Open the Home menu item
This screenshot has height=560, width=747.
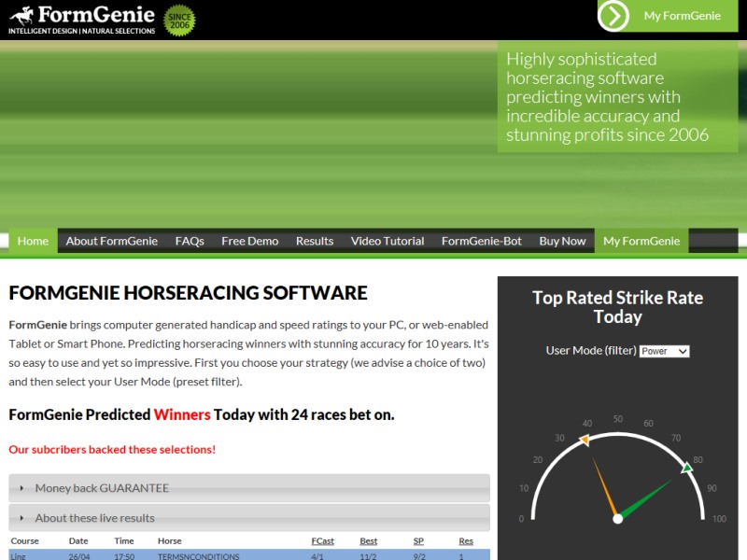coord(33,241)
